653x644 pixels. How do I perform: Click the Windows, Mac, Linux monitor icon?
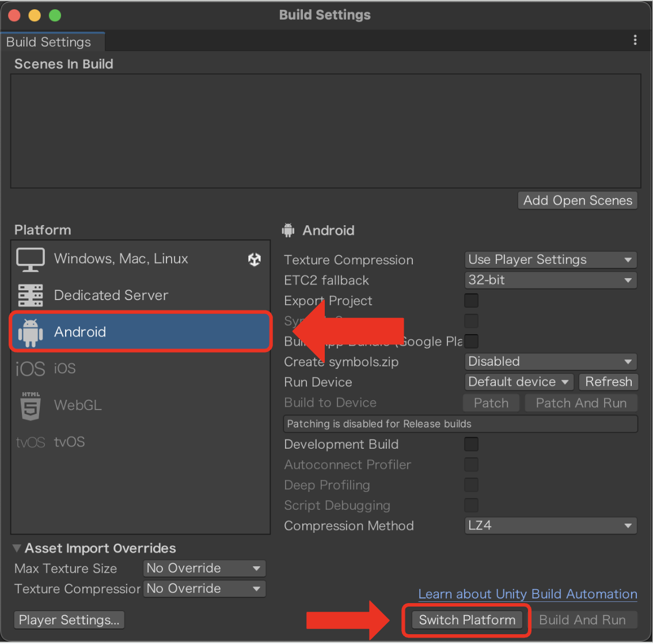click(31, 259)
